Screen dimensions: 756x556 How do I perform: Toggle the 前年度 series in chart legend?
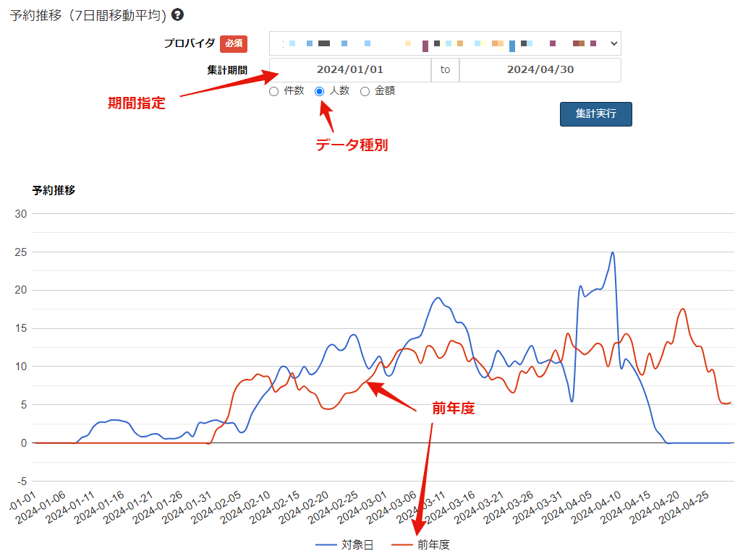[x=420, y=545]
